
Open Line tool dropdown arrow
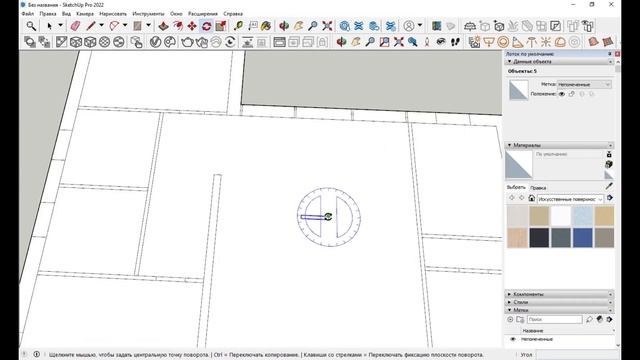pos(101,26)
